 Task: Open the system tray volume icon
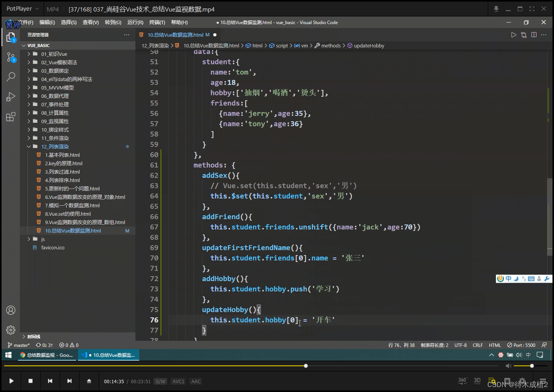tap(518, 355)
